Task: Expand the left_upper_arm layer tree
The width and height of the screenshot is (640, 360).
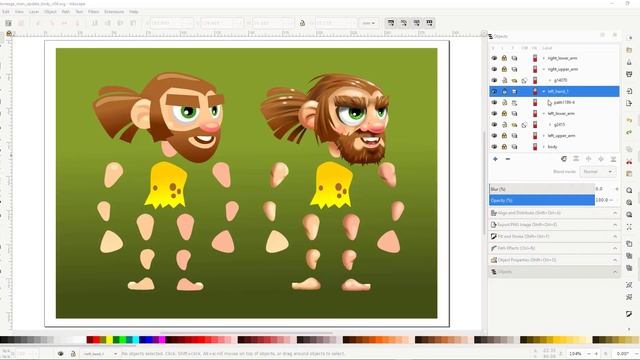Action: (544, 136)
